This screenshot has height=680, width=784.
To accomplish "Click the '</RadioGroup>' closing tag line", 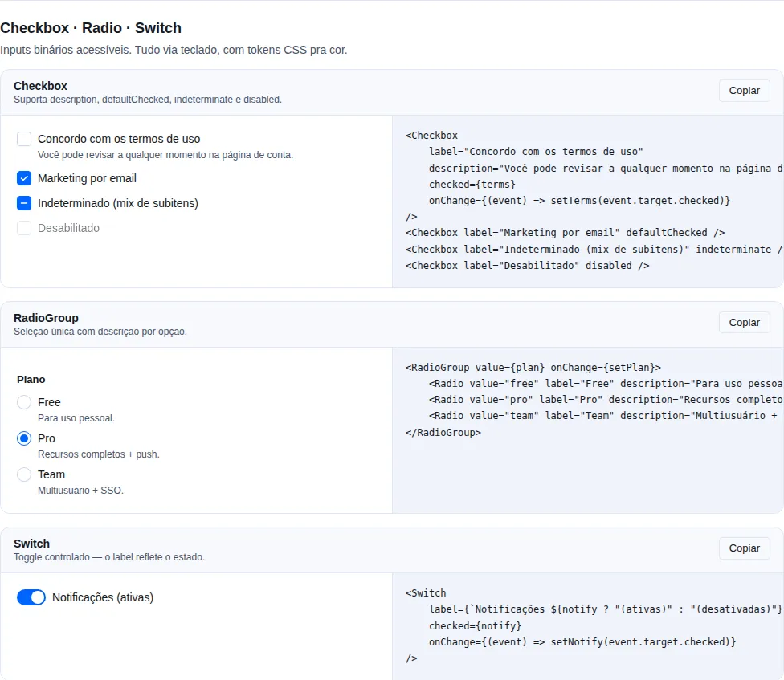I will coord(443,432).
